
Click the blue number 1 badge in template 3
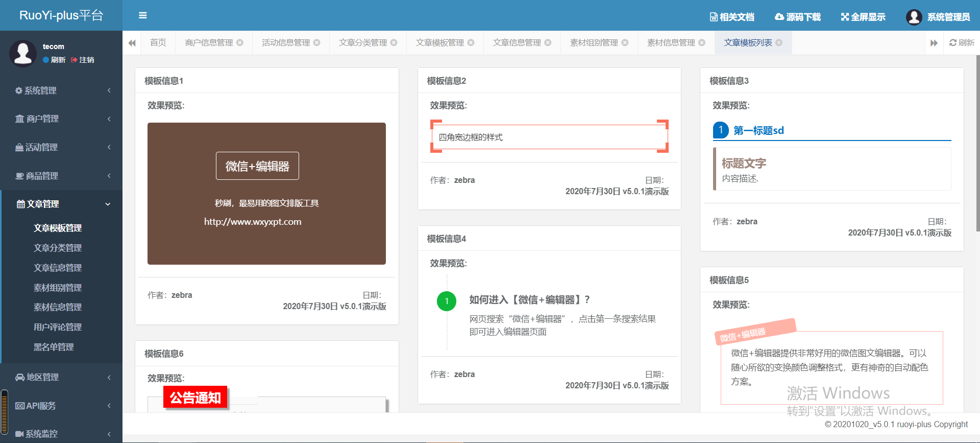click(721, 130)
